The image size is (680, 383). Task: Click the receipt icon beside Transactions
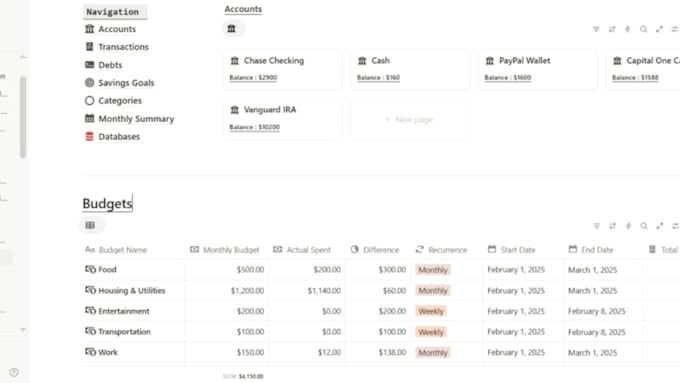click(89, 47)
